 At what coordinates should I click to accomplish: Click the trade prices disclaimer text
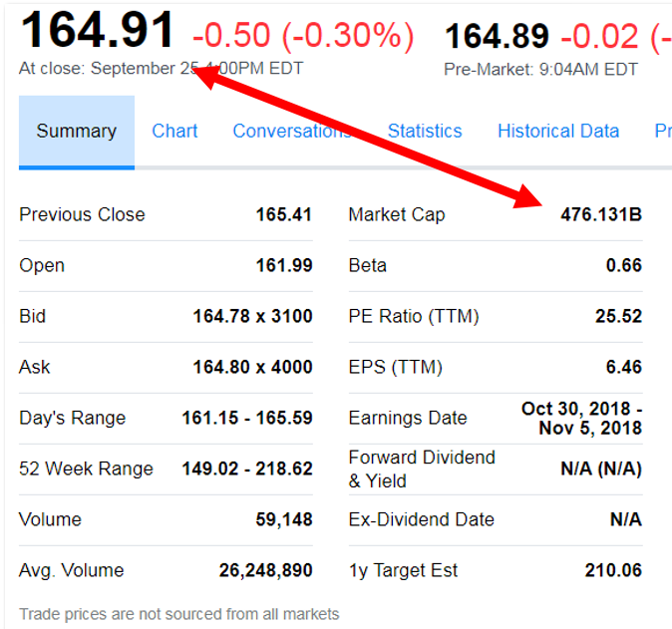click(179, 614)
